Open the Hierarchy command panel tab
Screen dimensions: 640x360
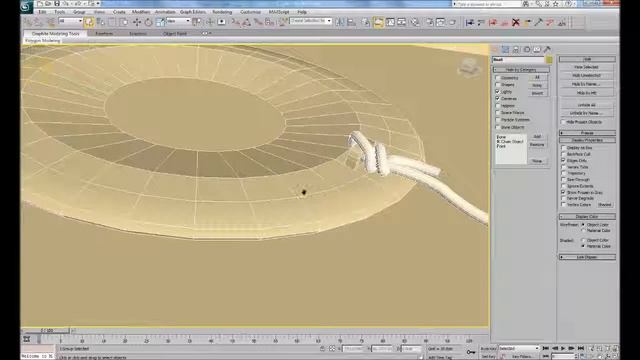coord(516,49)
